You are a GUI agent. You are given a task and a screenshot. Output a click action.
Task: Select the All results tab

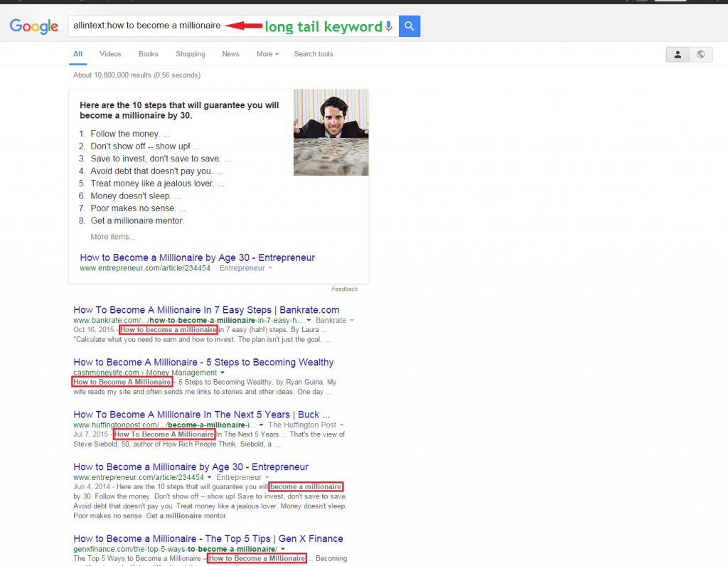point(77,54)
